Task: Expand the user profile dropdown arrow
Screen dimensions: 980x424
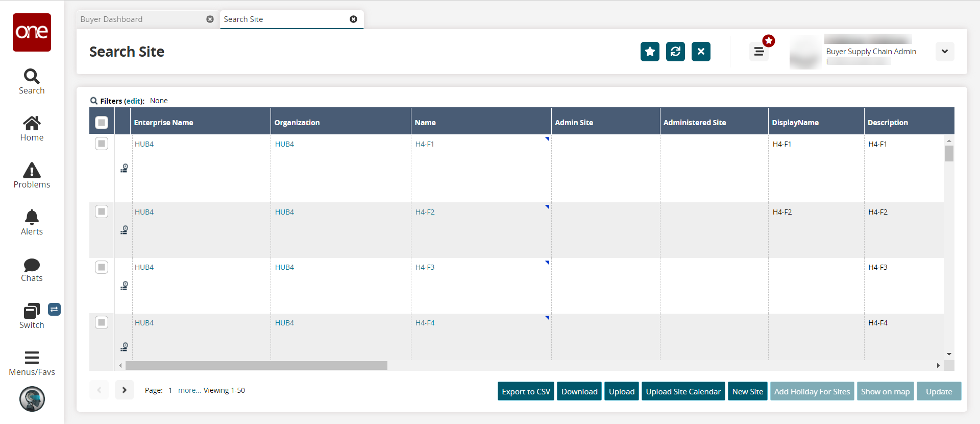Action: coord(944,52)
